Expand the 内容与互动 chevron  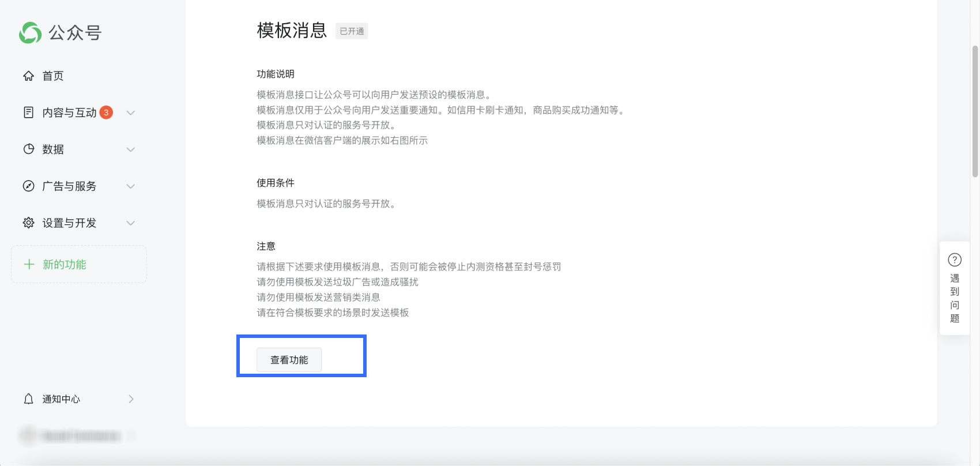pos(131,112)
